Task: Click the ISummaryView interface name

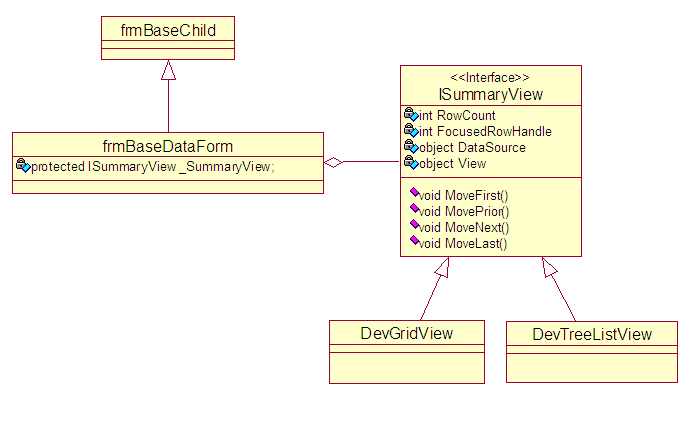Action: point(490,95)
